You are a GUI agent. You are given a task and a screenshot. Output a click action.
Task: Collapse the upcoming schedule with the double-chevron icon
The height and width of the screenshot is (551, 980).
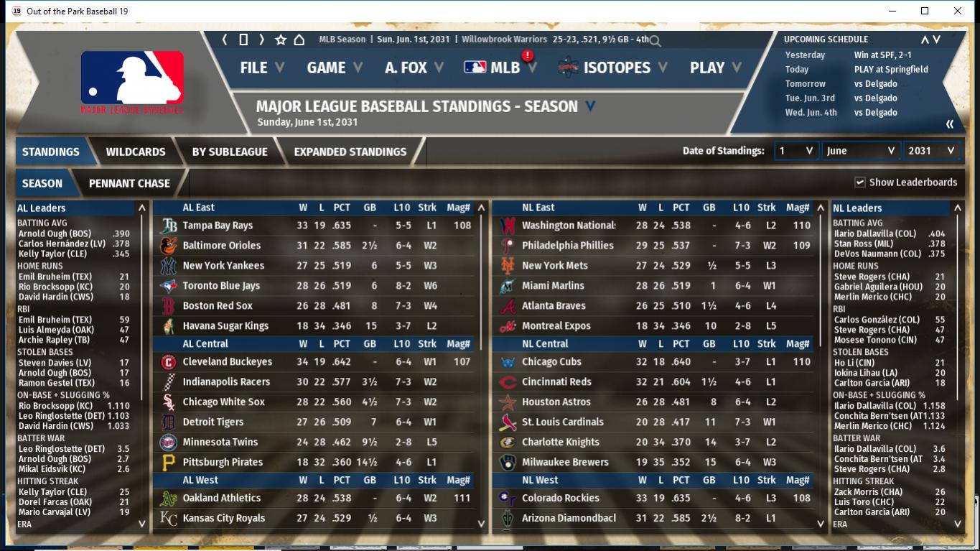pyautogui.click(x=950, y=124)
